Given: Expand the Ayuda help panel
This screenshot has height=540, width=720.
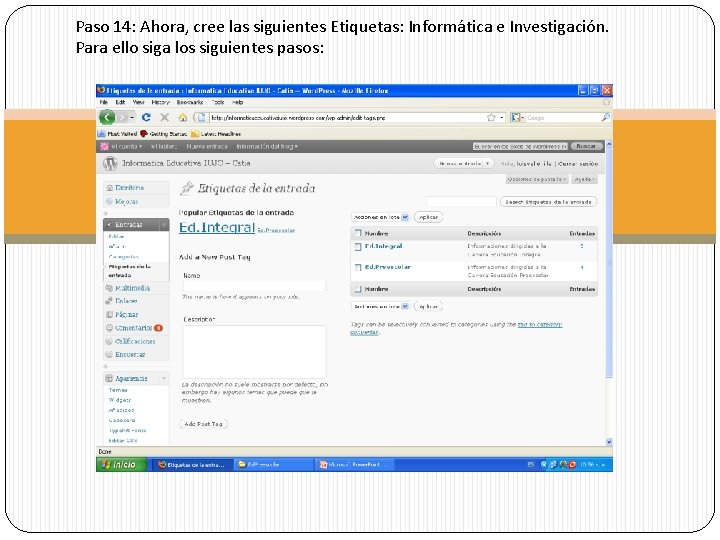Looking at the screenshot, I should pyautogui.click(x=585, y=179).
